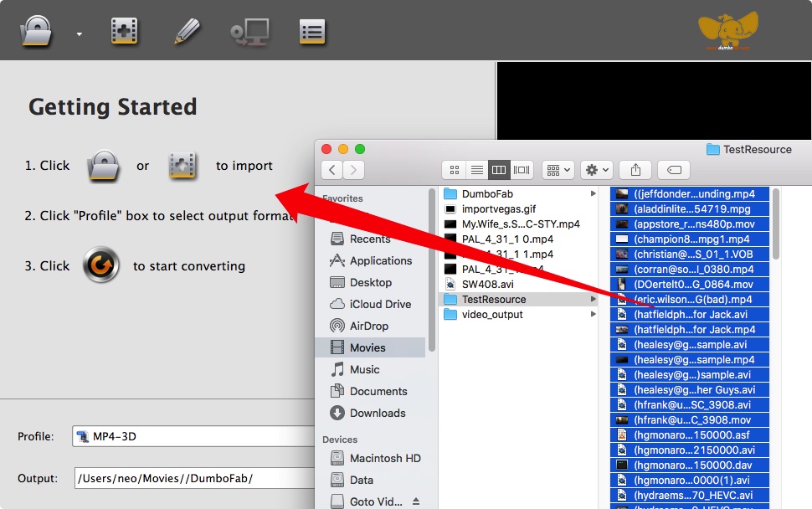
Task: Click the Finder share icon
Action: pyautogui.click(x=635, y=170)
